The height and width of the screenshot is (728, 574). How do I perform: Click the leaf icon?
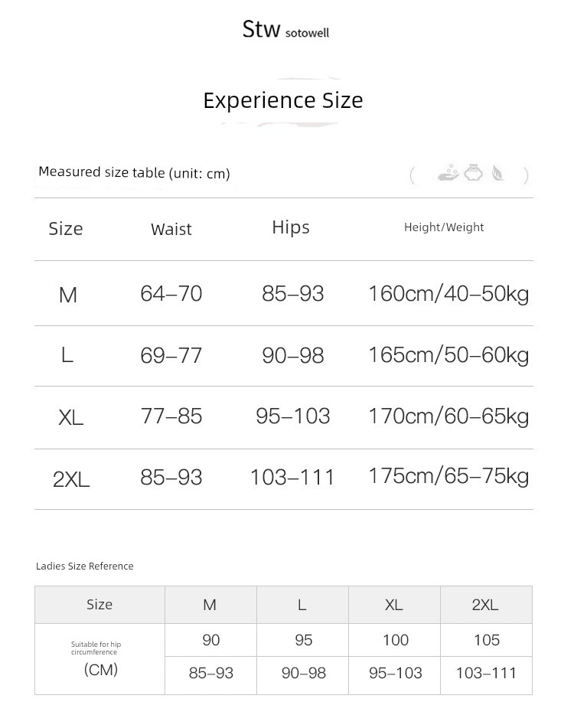coord(498,173)
